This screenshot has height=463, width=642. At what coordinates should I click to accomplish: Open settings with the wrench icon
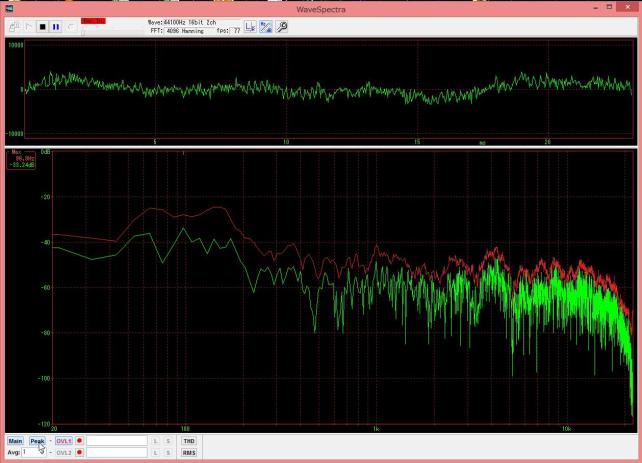tap(283, 26)
